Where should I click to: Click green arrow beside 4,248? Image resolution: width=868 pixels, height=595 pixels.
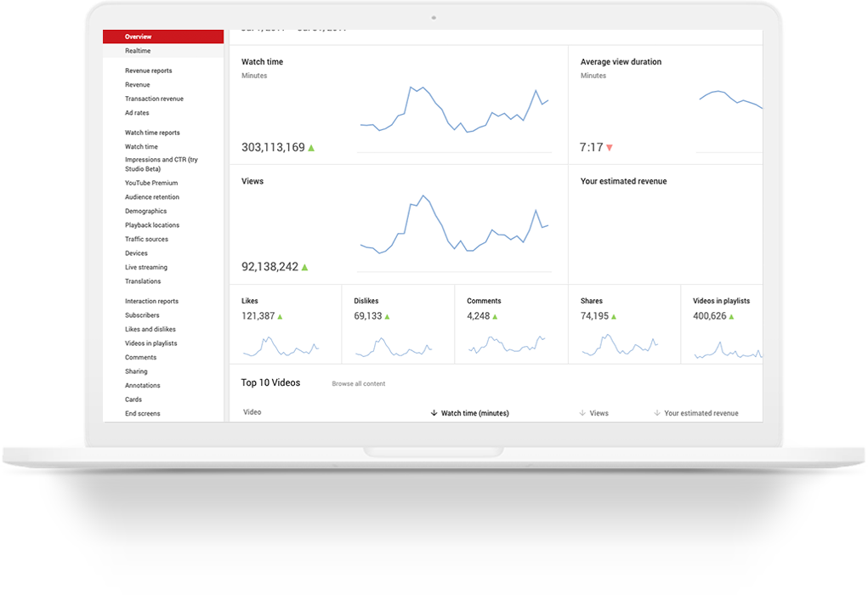pyautogui.click(x=495, y=316)
